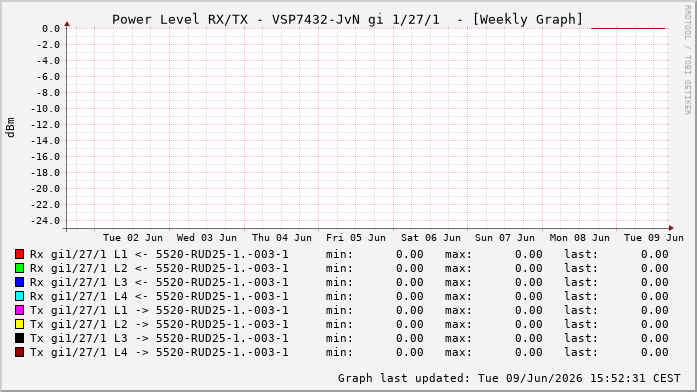Click y-axis value '-12.0'

(x=45, y=125)
